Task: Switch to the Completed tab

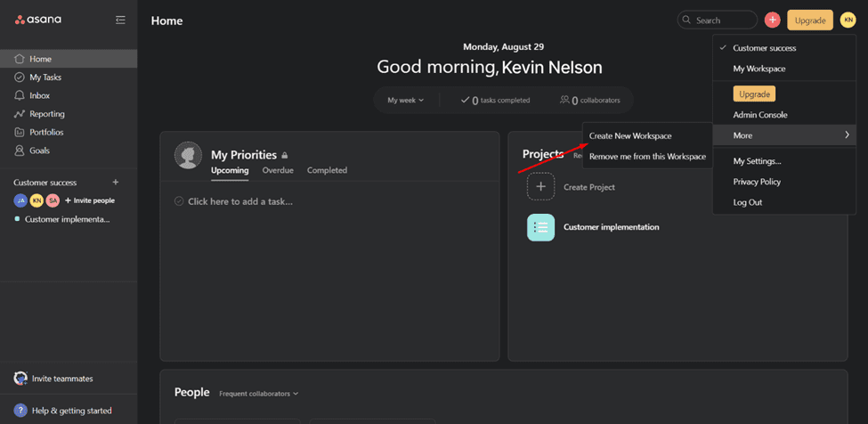Action: point(327,170)
